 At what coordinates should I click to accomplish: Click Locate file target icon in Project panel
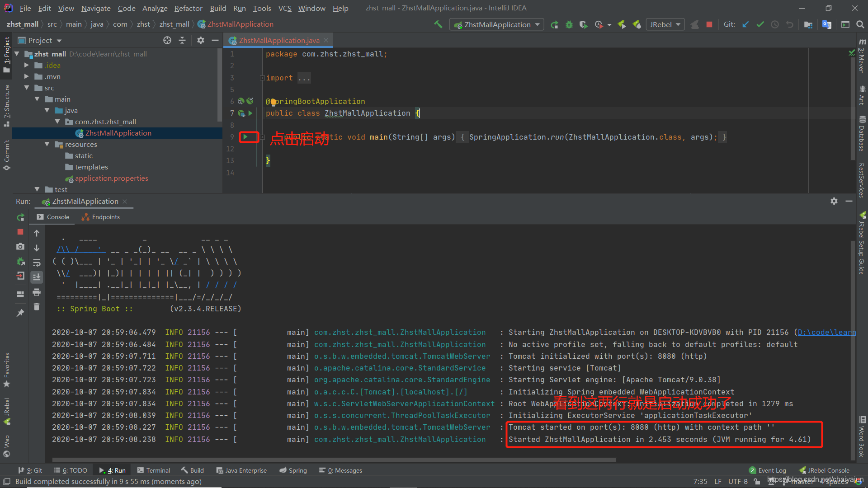[x=167, y=40]
